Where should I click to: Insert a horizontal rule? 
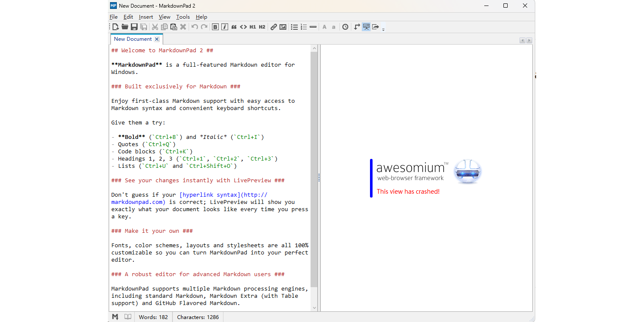[x=313, y=26]
